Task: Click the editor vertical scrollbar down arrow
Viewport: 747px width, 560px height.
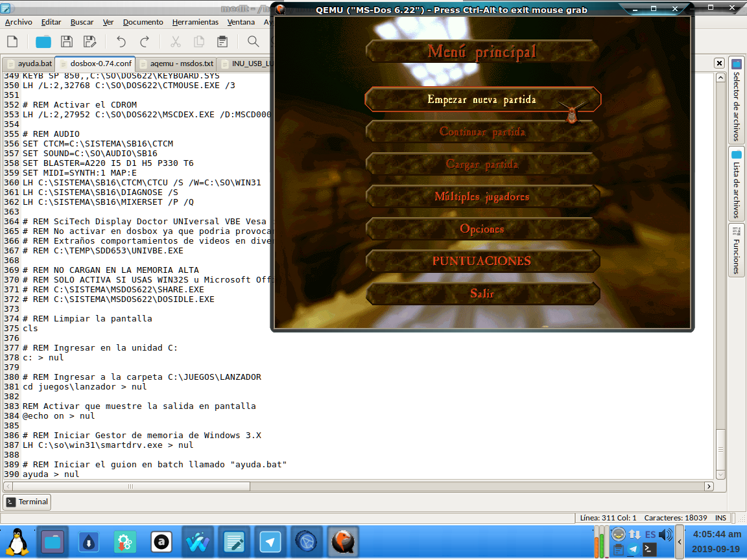Action: [720, 474]
